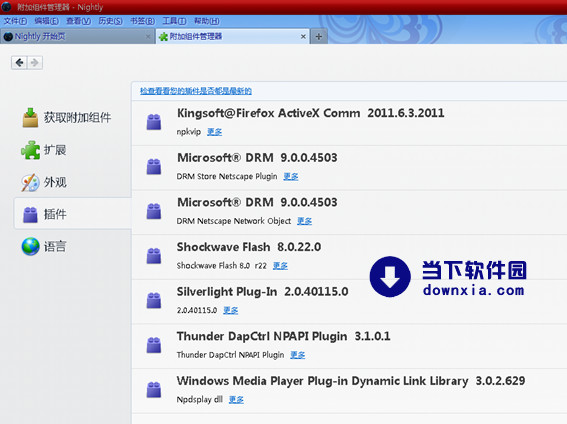This screenshot has height=424, width=567.
Task: Close the 附加组件管理器 tab
Action: tap(303, 37)
